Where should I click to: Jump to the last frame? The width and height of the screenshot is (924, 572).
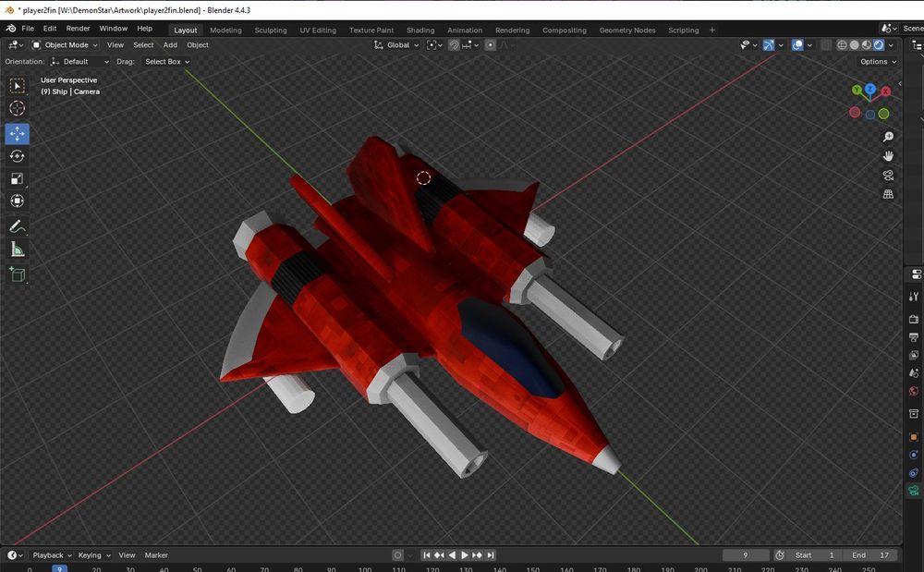coord(491,555)
